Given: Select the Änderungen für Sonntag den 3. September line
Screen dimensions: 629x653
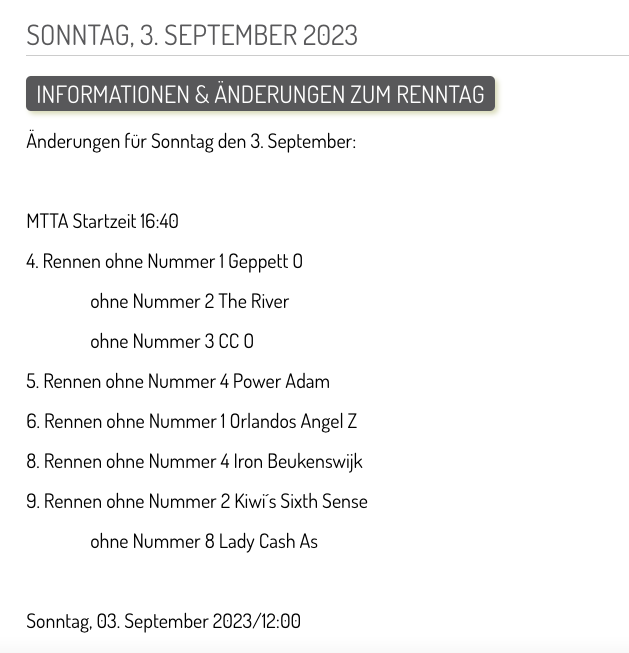Looking at the screenshot, I should point(191,142).
